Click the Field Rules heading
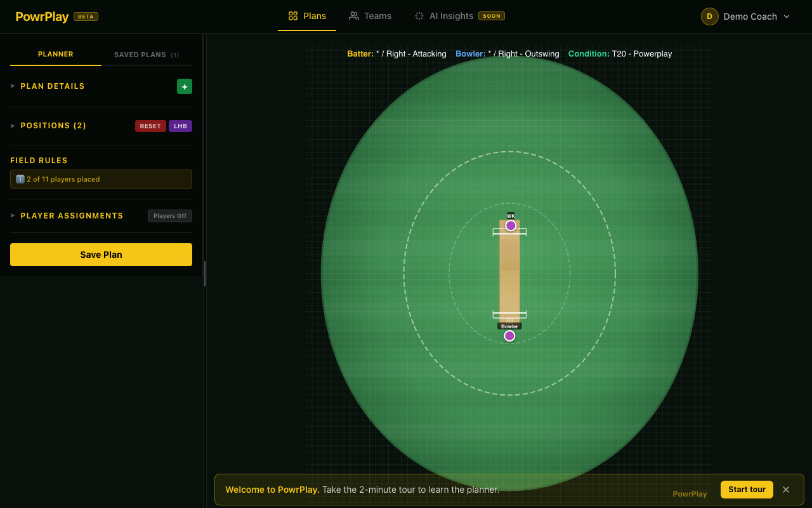The height and width of the screenshot is (508, 812). [x=39, y=161]
